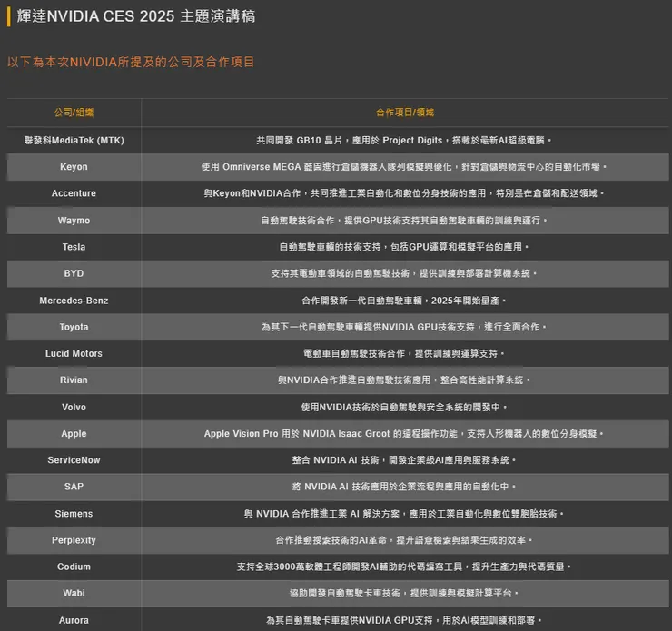Viewport: 672px width, 631px height.
Task: Click the Siemens 工業 AI 解決方案 description
Action: (404, 514)
